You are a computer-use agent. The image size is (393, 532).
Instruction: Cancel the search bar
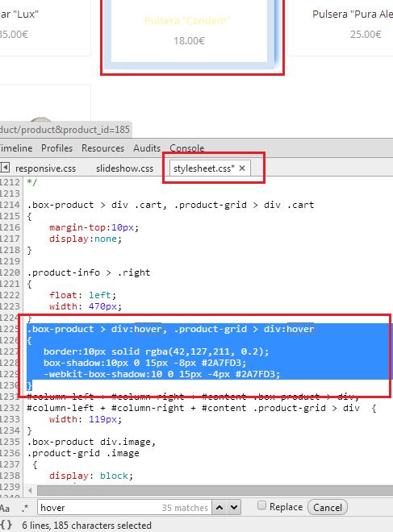tap(328, 508)
